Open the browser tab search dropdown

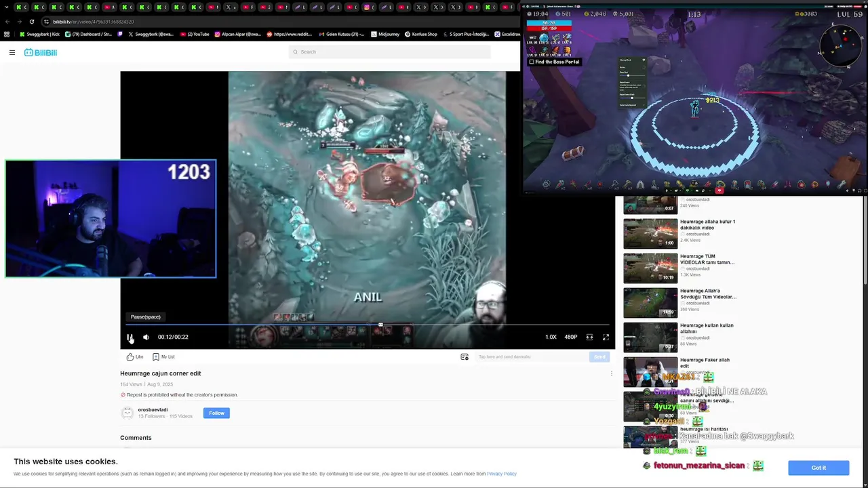[x=7, y=7]
